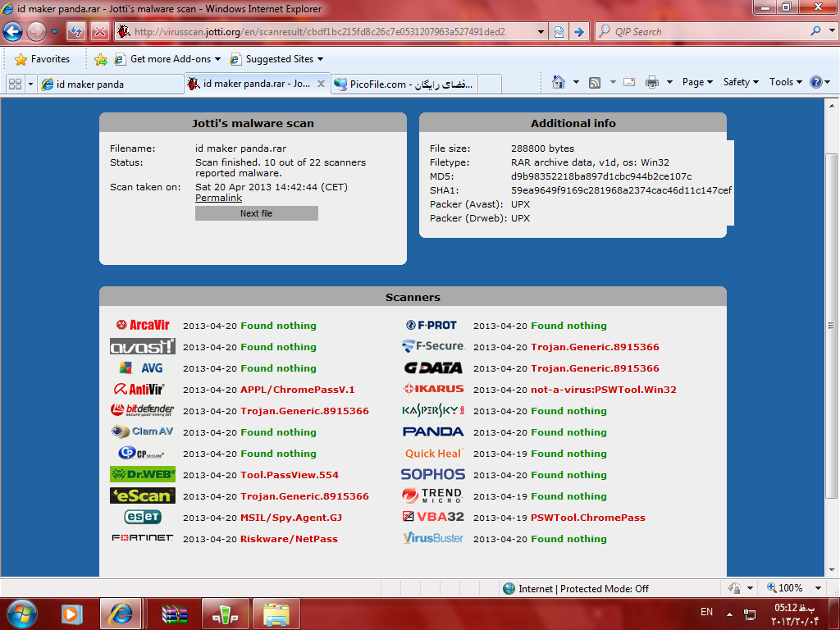Click the virusscan.jotti.org address bar
Screen dimensions: 840x630
point(326,32)
